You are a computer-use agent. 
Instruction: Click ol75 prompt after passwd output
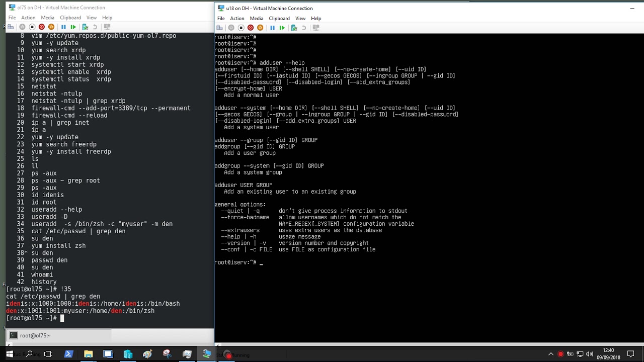click(x=35, y=318)
